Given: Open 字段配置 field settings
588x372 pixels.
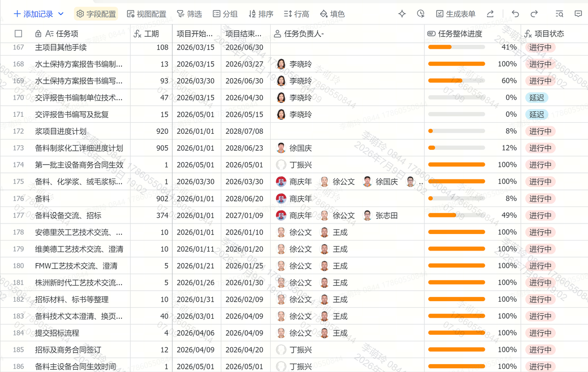Looking at the screenshot, I should (96, 14).
